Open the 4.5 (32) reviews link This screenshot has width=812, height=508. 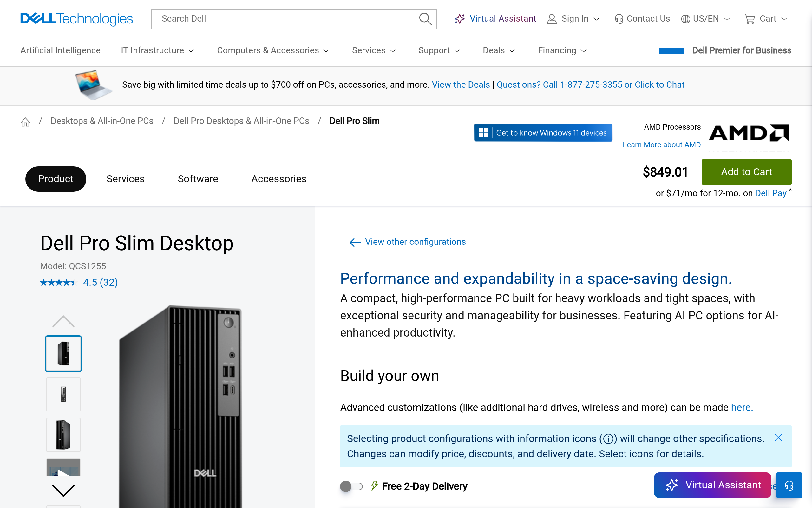pos(100,283)
